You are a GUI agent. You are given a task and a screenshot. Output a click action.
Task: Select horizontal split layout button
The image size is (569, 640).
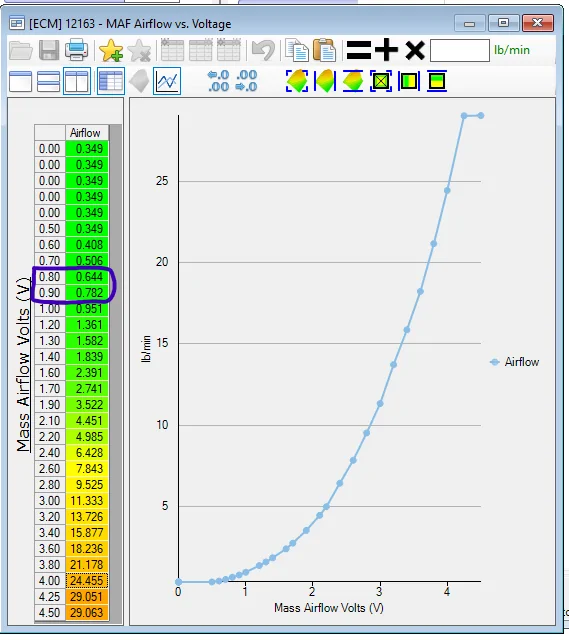tap(49, 81)
